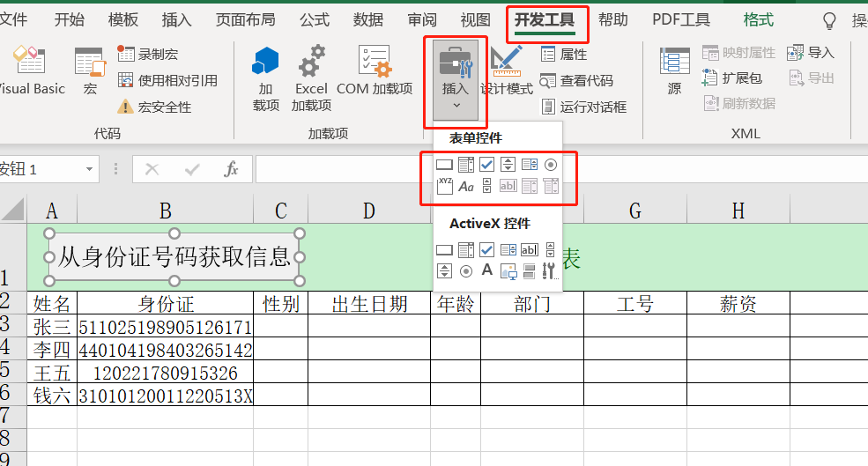The image size is (868, 466).
Task: Select the Form Controls Scroll Bar
Action: click(x=486, y=186)
